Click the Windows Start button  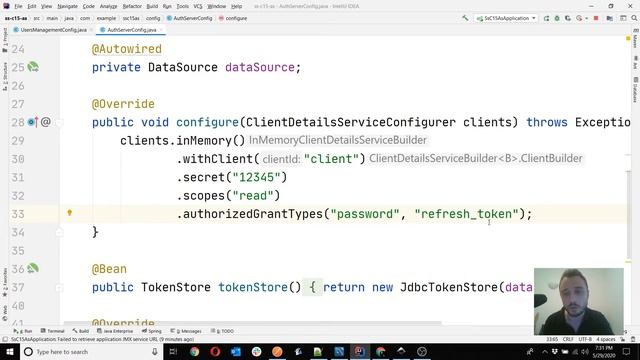(x=9, y=351)
